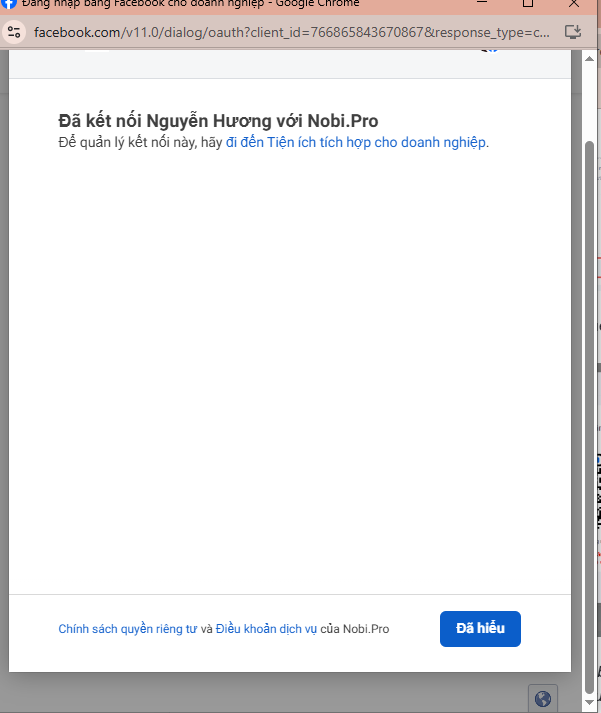Click the globe icon at bottom right
This screenshot has height=713, width=601.
point(542,698)
